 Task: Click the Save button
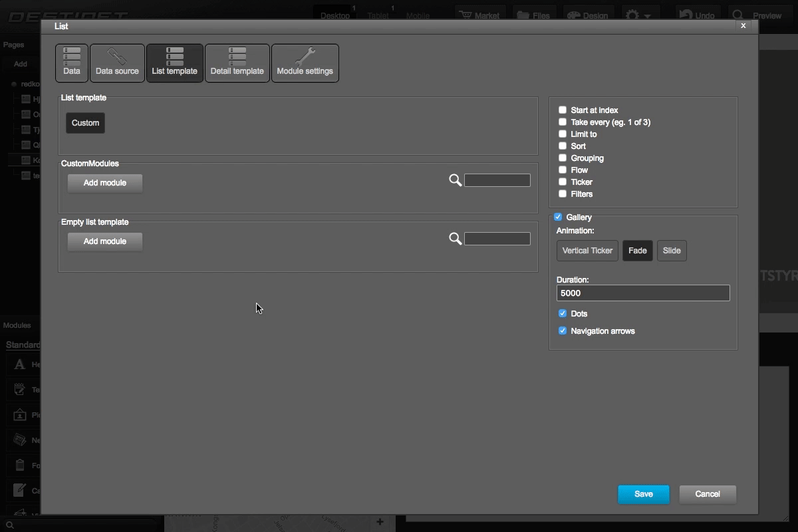642,494
